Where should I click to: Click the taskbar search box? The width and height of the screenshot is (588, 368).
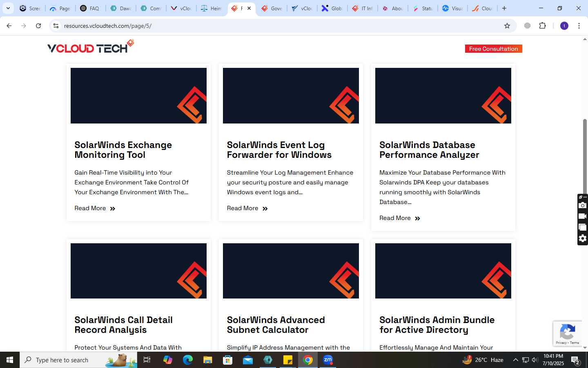[78, 360]
